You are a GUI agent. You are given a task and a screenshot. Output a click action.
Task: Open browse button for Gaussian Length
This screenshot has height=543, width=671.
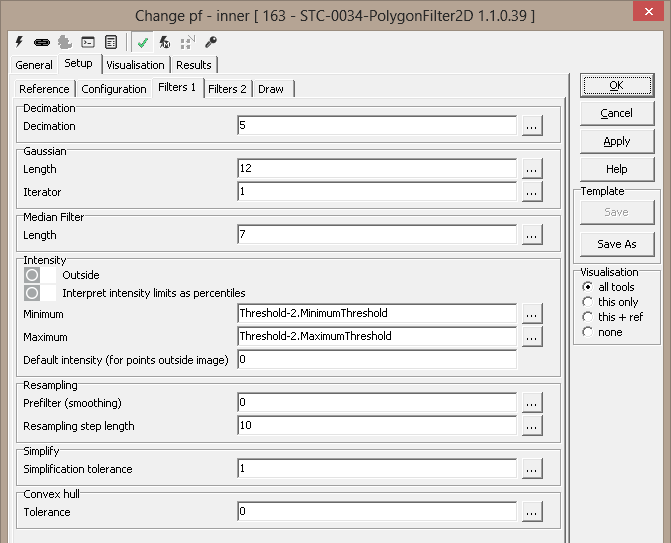click(x=532, y=169)
